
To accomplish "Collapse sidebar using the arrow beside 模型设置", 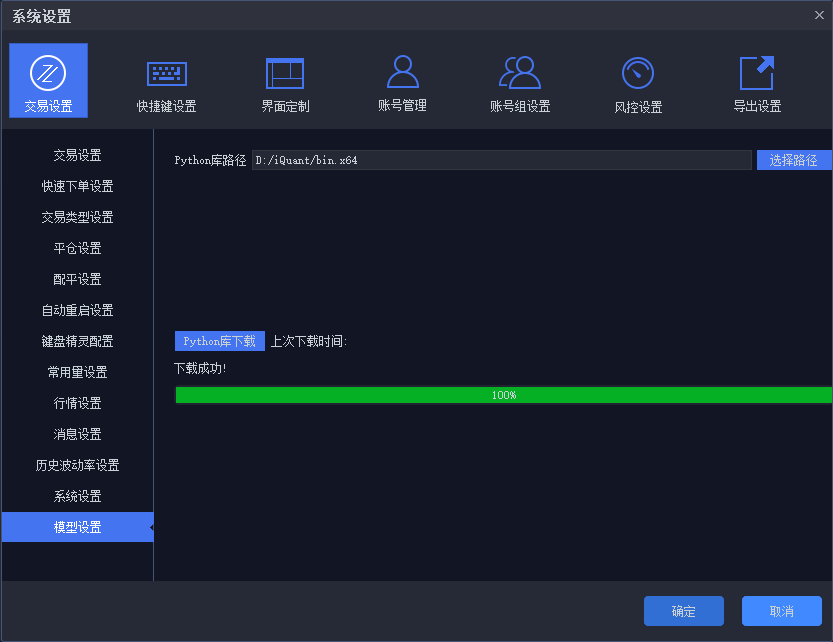I will (x=151, y=527).
